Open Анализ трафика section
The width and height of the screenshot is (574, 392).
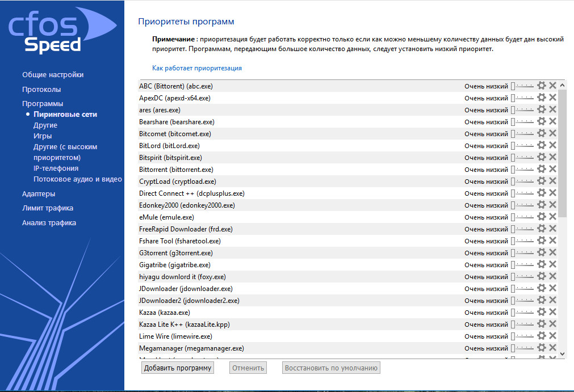tap(49, 223)
